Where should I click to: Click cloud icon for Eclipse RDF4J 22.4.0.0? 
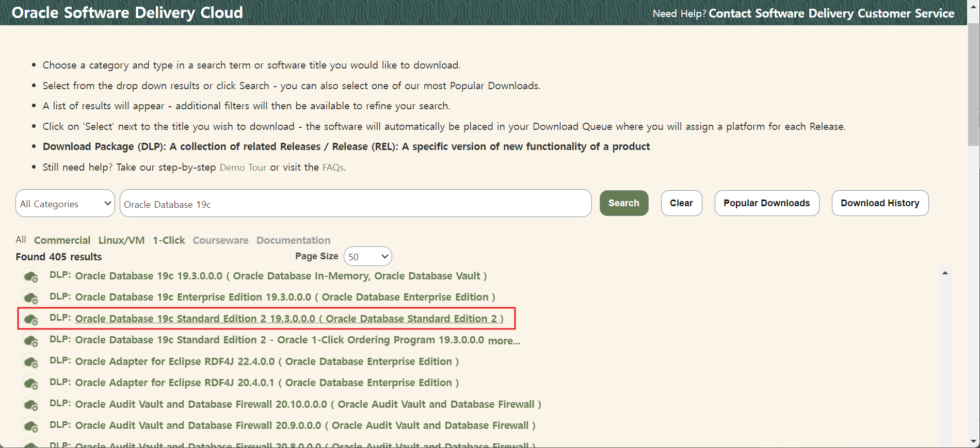pyautogui.click(x=31, y=362)
